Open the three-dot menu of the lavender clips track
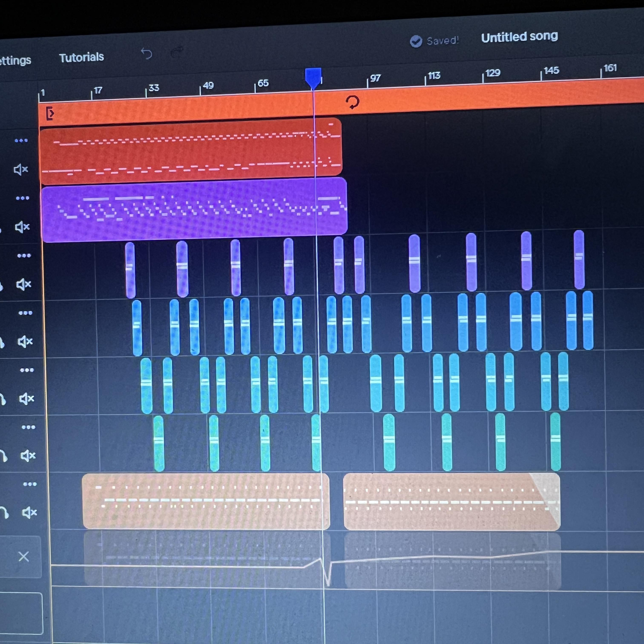 [24, 256]
